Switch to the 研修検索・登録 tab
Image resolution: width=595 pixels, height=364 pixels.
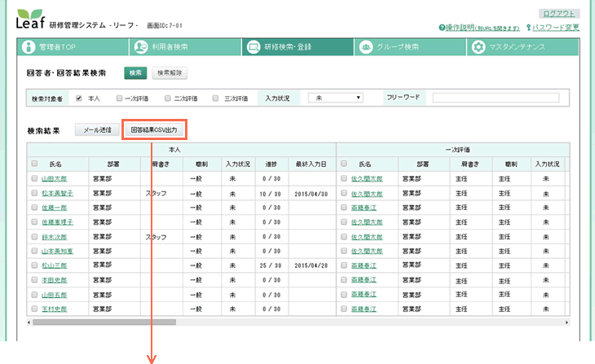[297, 47]
